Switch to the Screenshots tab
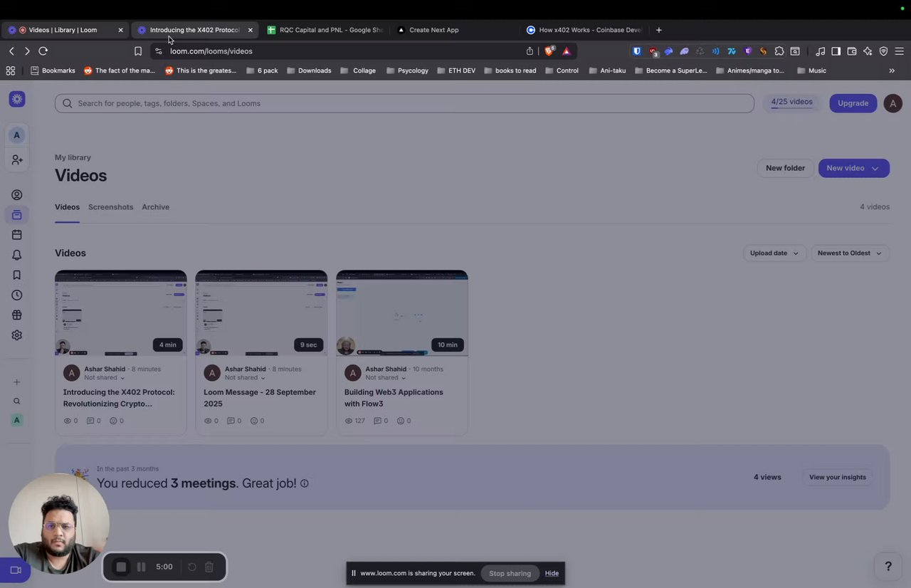 (x=110, y=207)
